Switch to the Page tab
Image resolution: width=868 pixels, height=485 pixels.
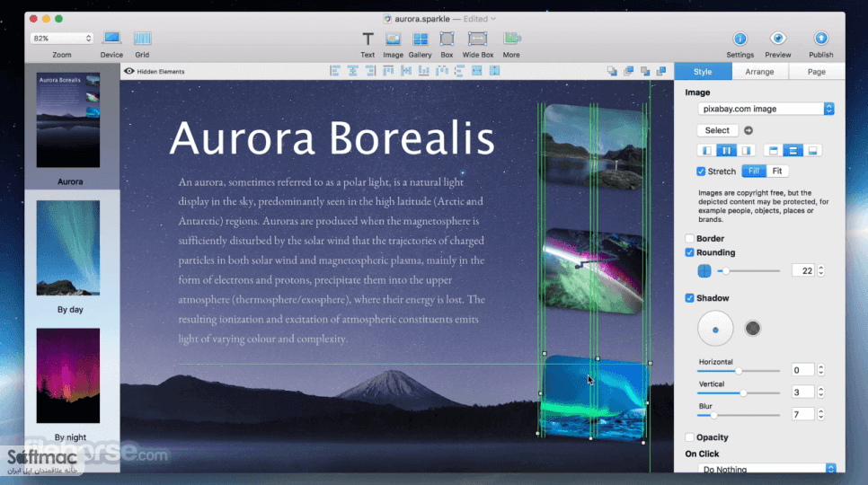pos(817,72)
